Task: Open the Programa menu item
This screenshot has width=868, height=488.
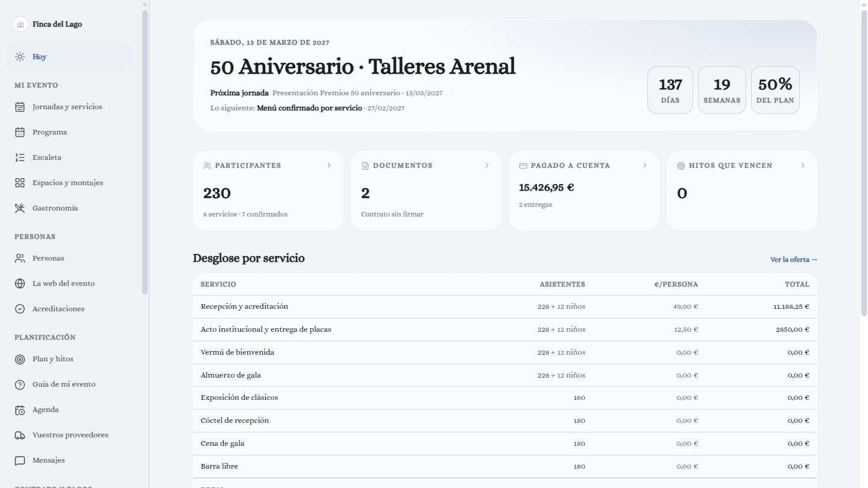Action: (71, 132)
